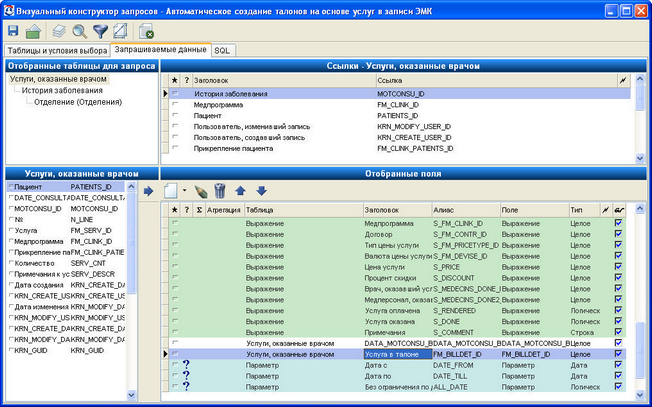652x407 pixels.
Task: Click the blue right arrow add-field icon
Action: [x=148, y=191]
